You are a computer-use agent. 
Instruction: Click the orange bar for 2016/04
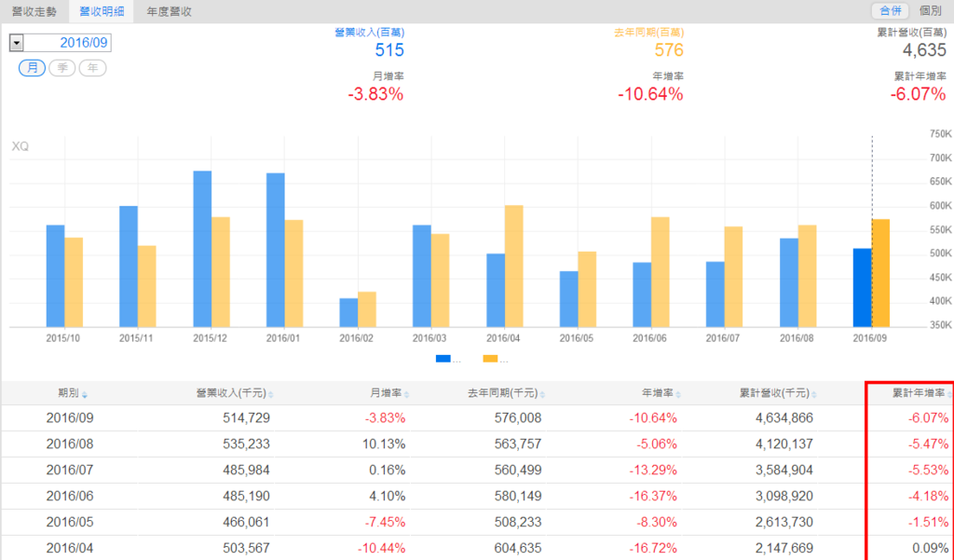(514, 266)
